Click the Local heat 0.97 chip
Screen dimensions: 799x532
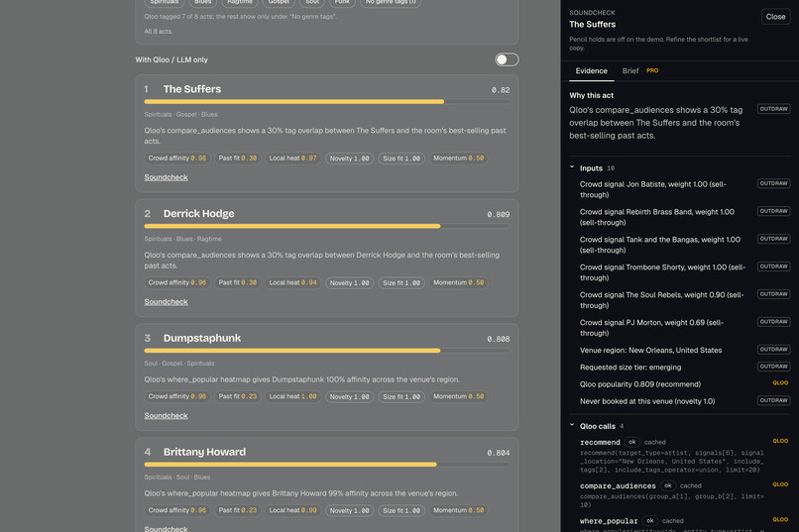293,159
